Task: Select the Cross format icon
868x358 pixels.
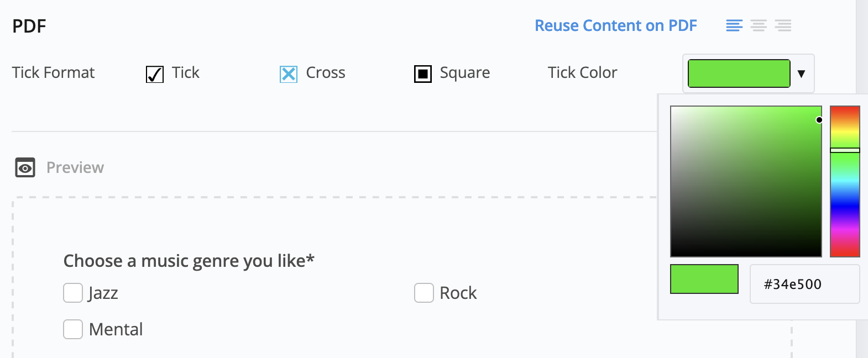Action: pyautogui.click(x=289, y=74)
